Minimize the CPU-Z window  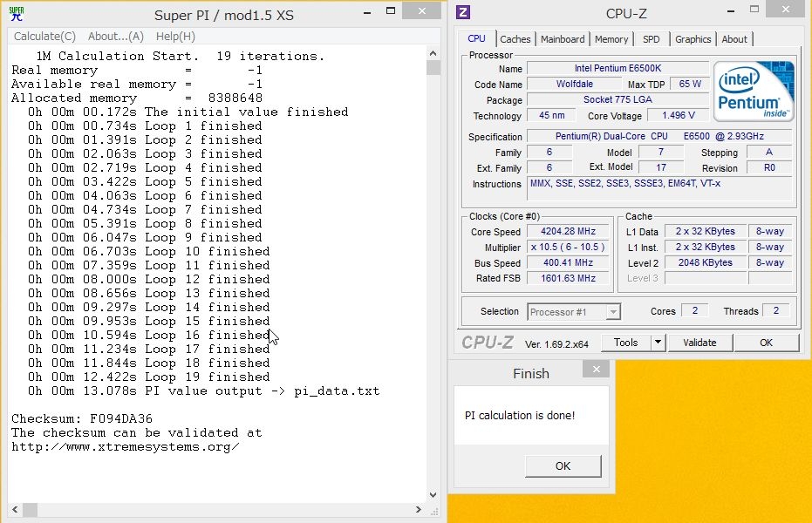tap(731, 10)
